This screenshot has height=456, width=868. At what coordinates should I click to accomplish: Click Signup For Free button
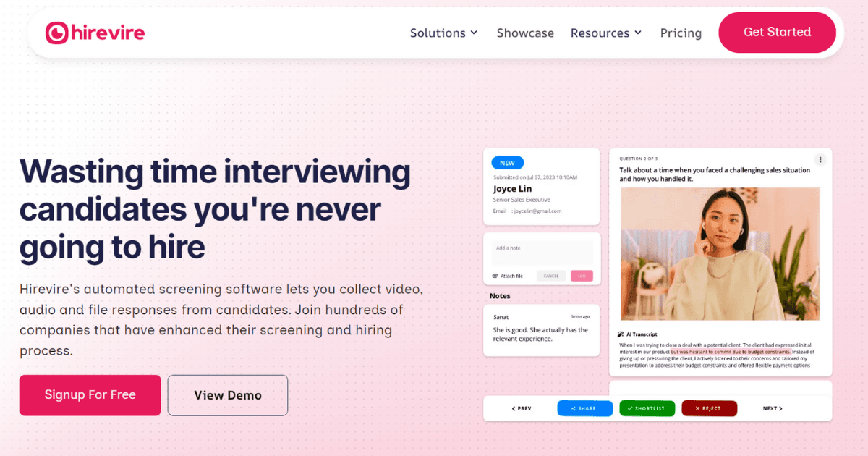tap(90, 395)
